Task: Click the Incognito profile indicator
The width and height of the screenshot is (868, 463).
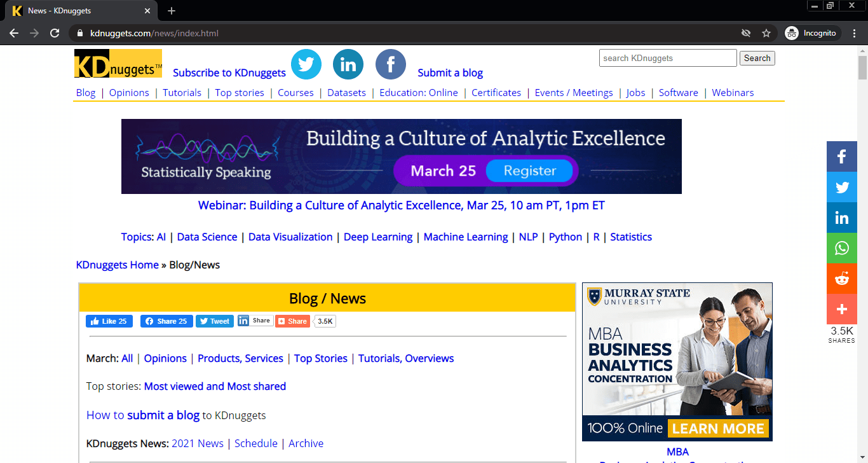Action: point(811,33)
